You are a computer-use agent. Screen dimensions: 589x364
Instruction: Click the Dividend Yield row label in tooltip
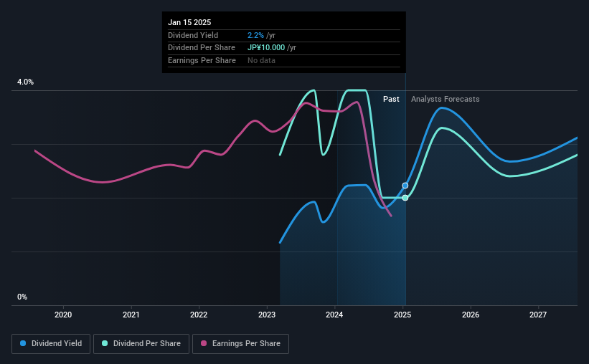click(193, 35)
